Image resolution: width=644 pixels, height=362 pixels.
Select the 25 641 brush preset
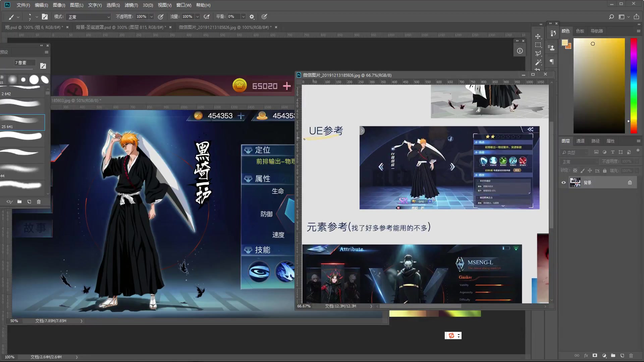pos(22,122)
